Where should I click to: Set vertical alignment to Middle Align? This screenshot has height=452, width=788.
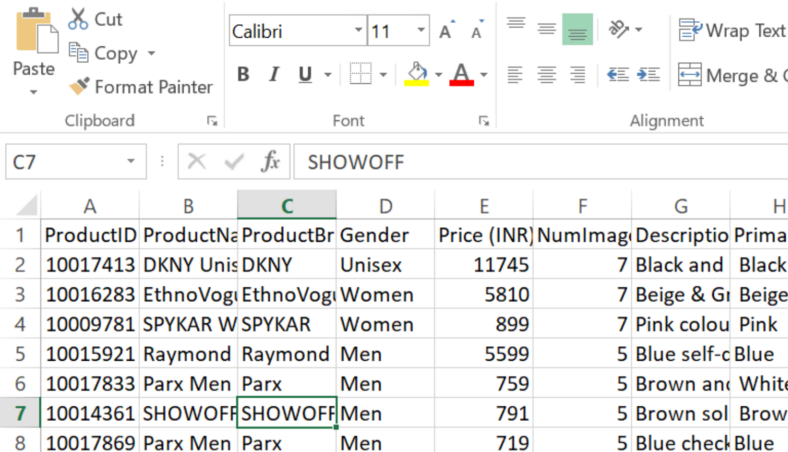(546, 30)
